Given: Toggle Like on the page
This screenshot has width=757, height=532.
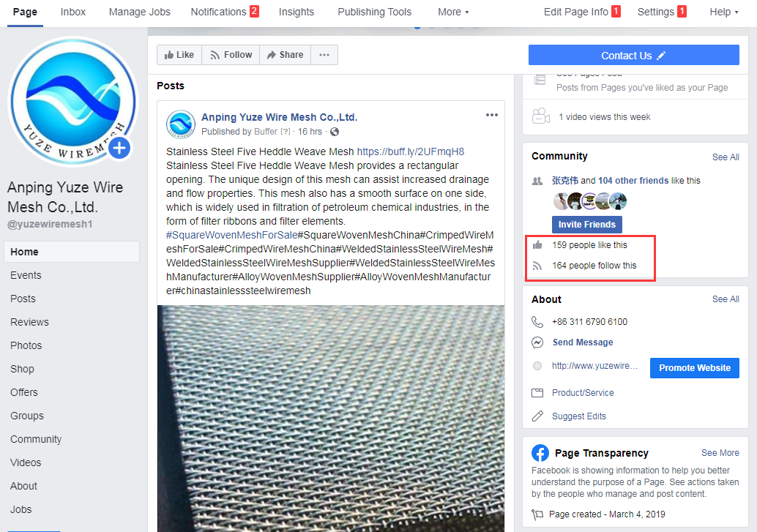Looking at the screenshot, I should click(179, 55).
